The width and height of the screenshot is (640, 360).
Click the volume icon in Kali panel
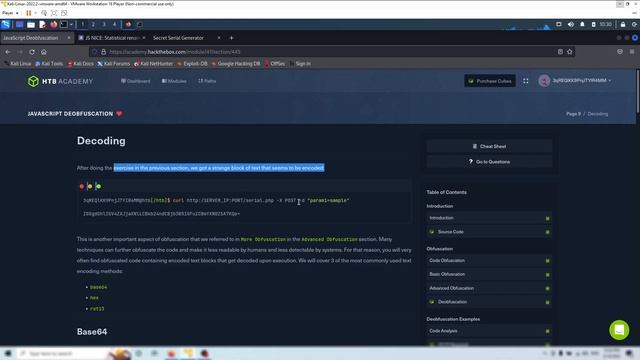point(571,24)
